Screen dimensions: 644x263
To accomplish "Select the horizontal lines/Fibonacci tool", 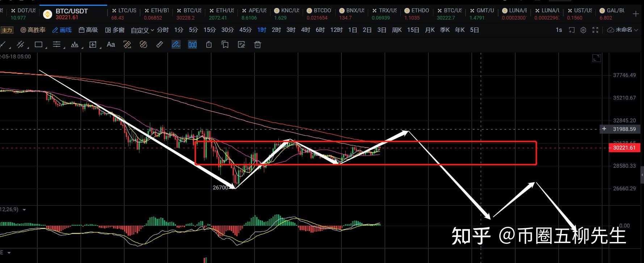I will pos(57,45).
